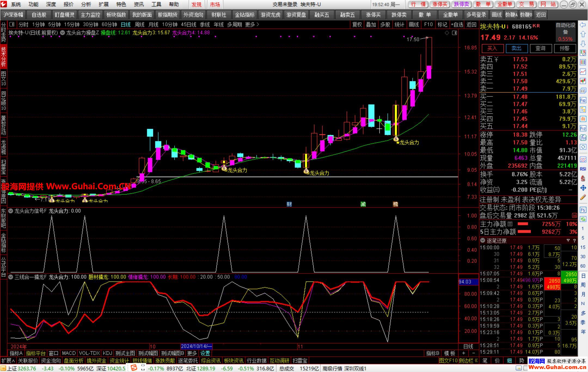Open the candlestick chart icon in sidebar
The height and width of the screenshot is (372, 588).
(x=583, y=81)
